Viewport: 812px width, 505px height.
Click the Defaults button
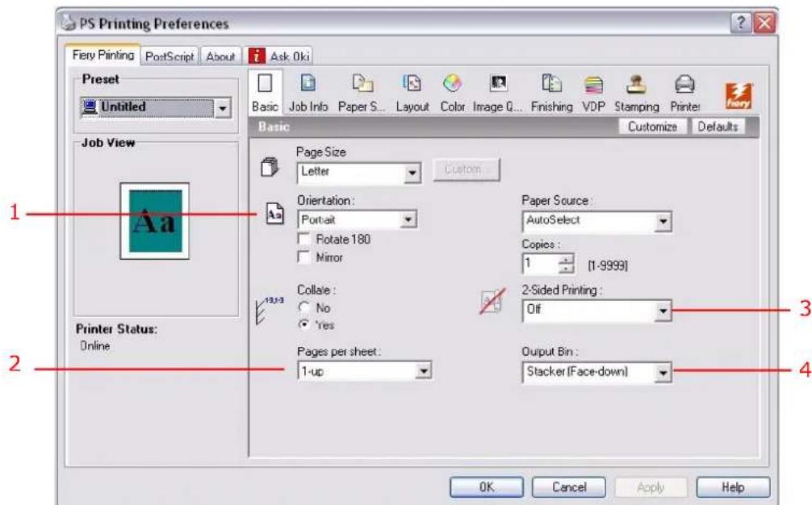(718, 126)
